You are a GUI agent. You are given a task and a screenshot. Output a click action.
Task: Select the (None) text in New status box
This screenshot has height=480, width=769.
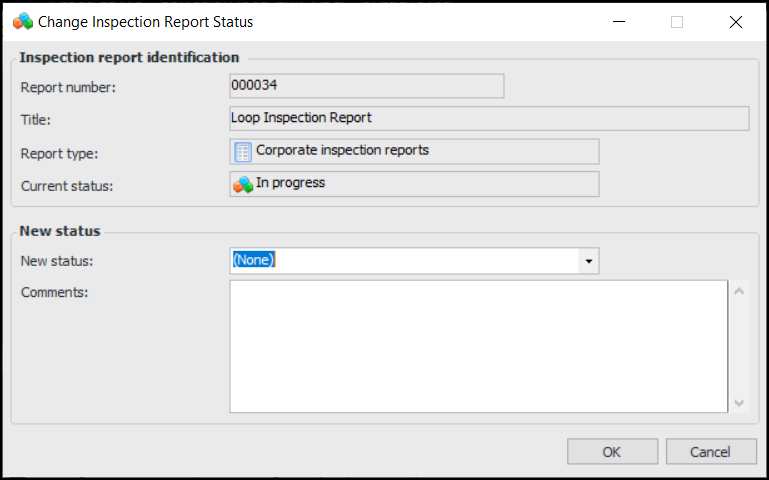click(x=253, y=260)
